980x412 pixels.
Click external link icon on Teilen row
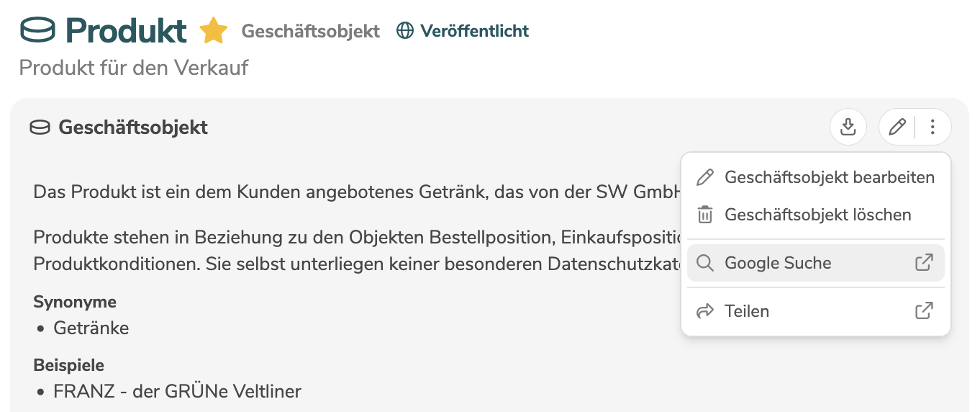(x=924, y=311)
